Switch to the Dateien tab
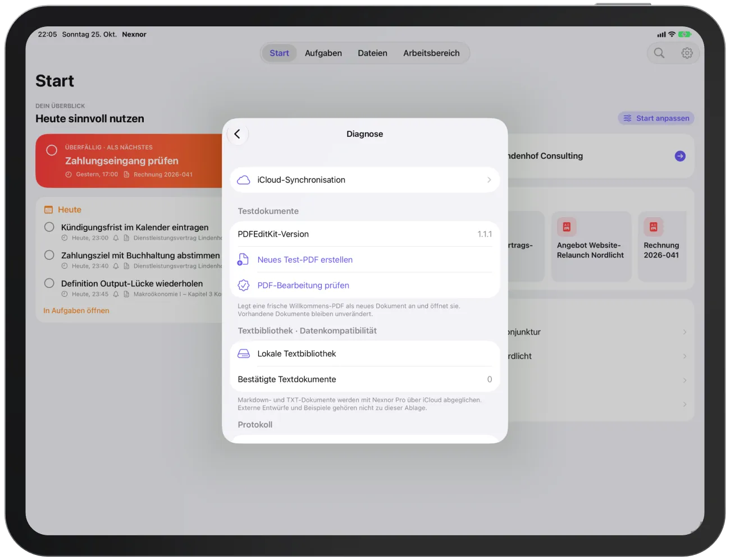Image resolution: width=730 pixels, height=560 pixels. click(372, 53)
